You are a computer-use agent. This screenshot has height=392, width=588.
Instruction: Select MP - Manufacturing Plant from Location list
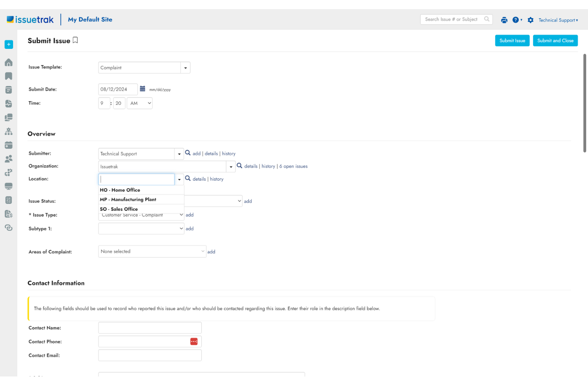pos(128,199)
